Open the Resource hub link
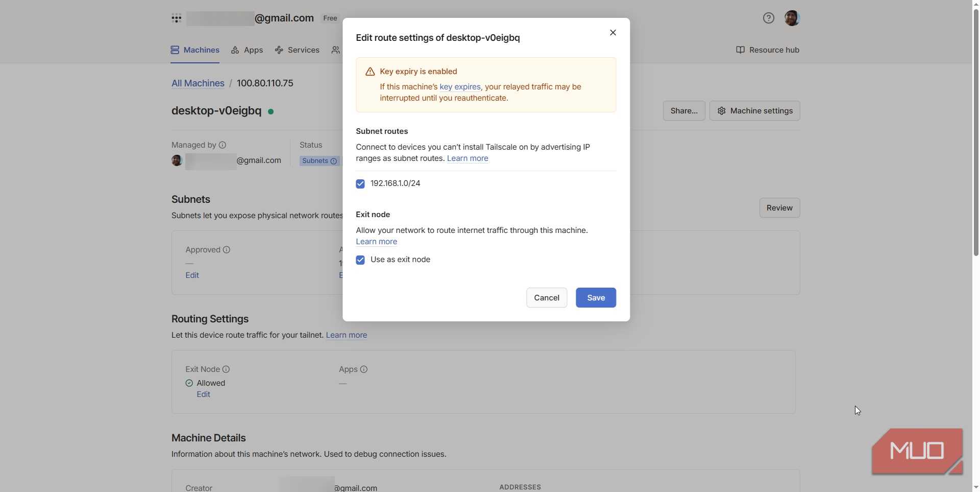This screenshot has width=980, height=492. 768,50
